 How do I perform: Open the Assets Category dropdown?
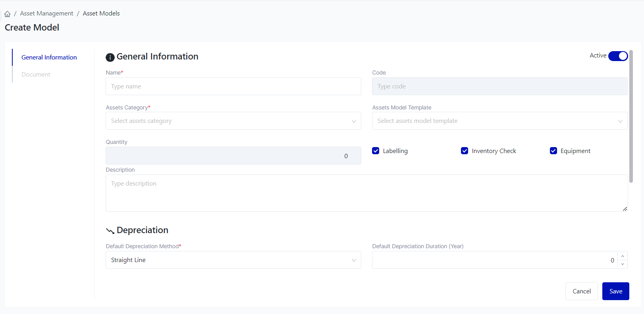(x=233, y=121)
